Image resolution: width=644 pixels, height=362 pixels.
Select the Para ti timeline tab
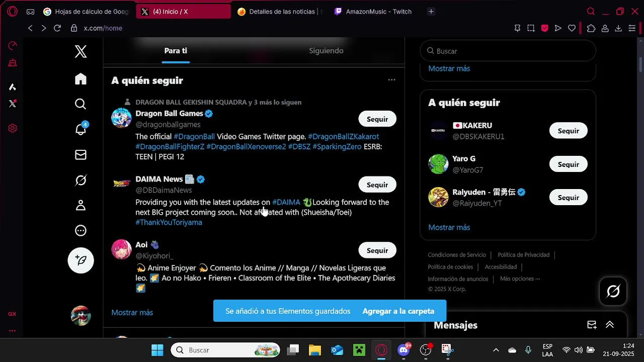[x=176, y=51]
